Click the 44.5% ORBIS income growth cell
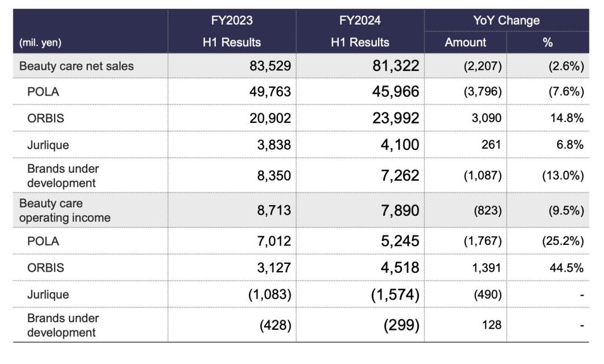 [x=568, y=268]
